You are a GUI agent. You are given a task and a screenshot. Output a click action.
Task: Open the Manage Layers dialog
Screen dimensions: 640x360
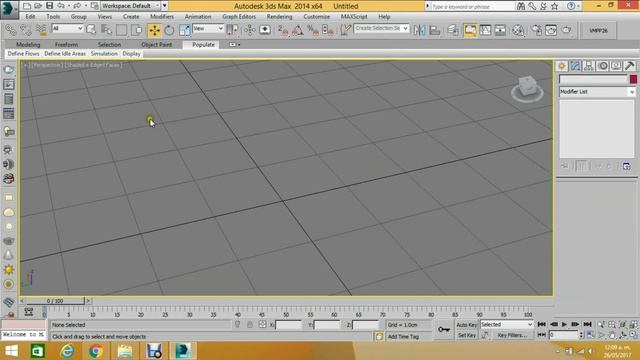pyautogui.click(x=453, y=30)
